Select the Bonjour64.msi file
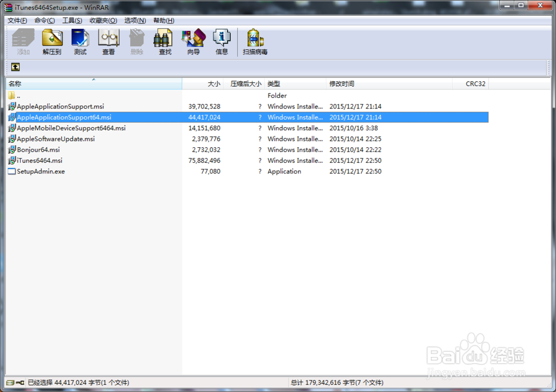Screen dimensions: 556x392 point(37,150)
